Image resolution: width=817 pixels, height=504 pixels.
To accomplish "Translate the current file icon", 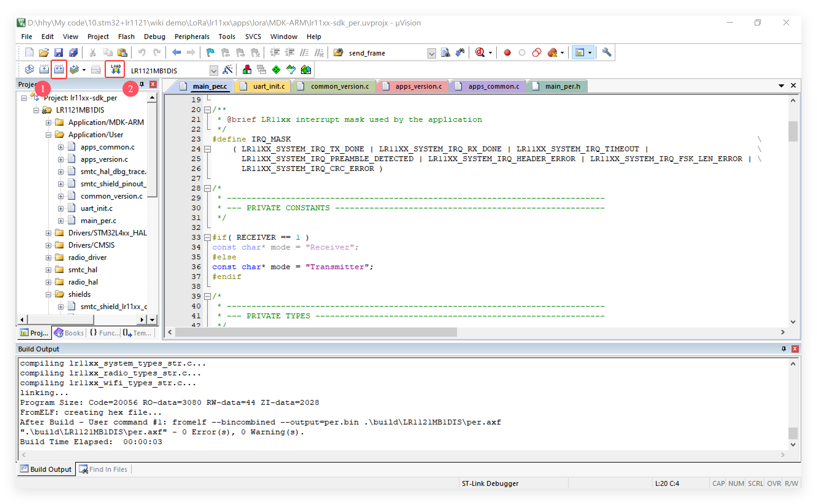I will tap(29, 70).
